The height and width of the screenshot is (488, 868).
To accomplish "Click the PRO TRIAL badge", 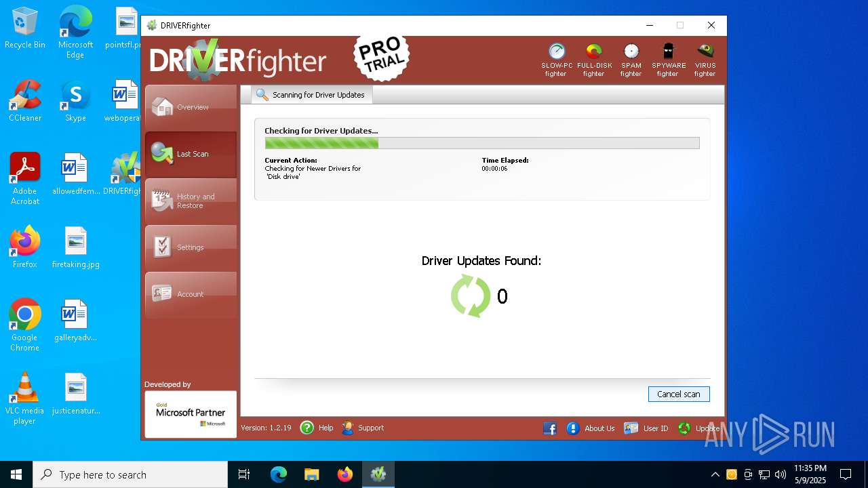I will (x=382, y=58).
